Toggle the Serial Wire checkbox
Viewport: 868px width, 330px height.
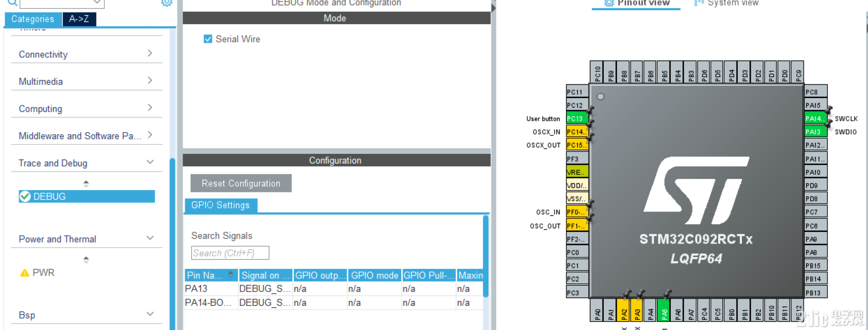[x=208, y=39]
